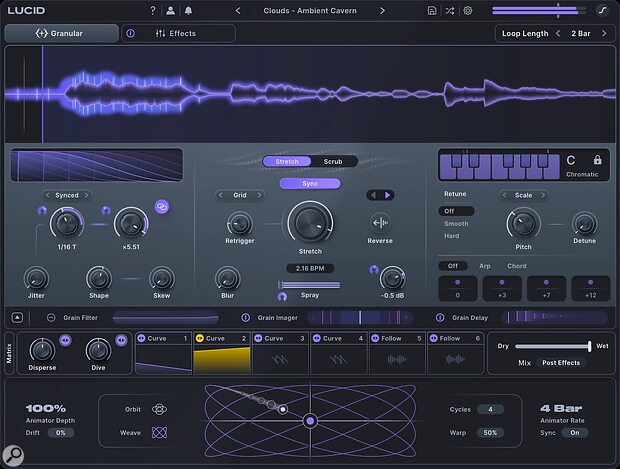Click the magnifier icon at bottom left

pos(13,456)
